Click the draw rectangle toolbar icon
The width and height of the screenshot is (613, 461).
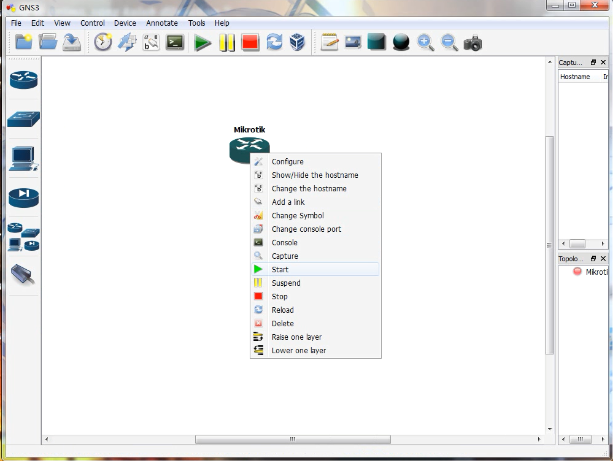(x=376, y=42)
